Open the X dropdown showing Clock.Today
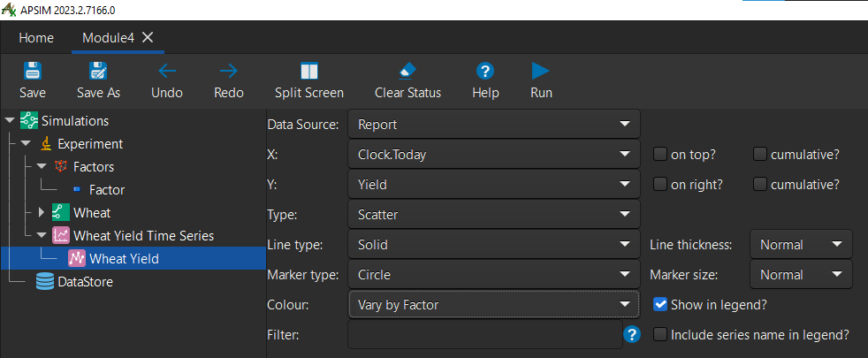 [494, 155]
